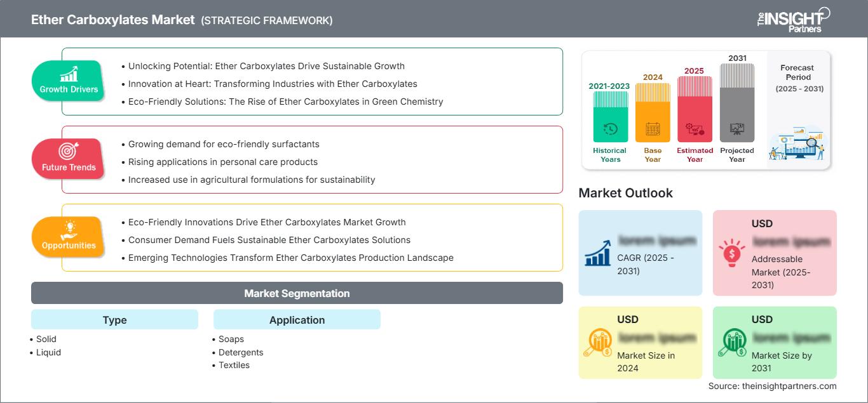Click the Detergents application entry
Viewport: 868px width, 403px height.
pyautogui.click(x=241, y=352)
